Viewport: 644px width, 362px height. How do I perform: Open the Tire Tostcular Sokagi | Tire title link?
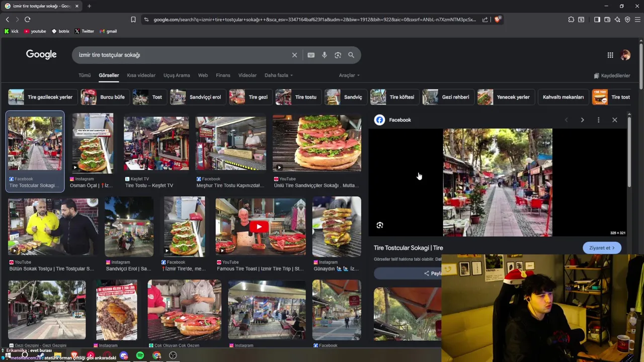(408, 248)
